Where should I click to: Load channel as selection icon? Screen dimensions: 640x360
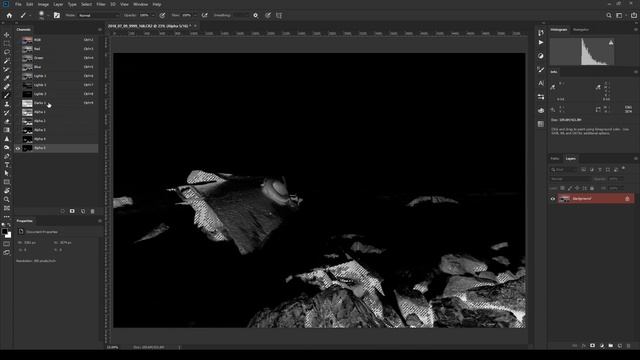(x=62, y=211)
